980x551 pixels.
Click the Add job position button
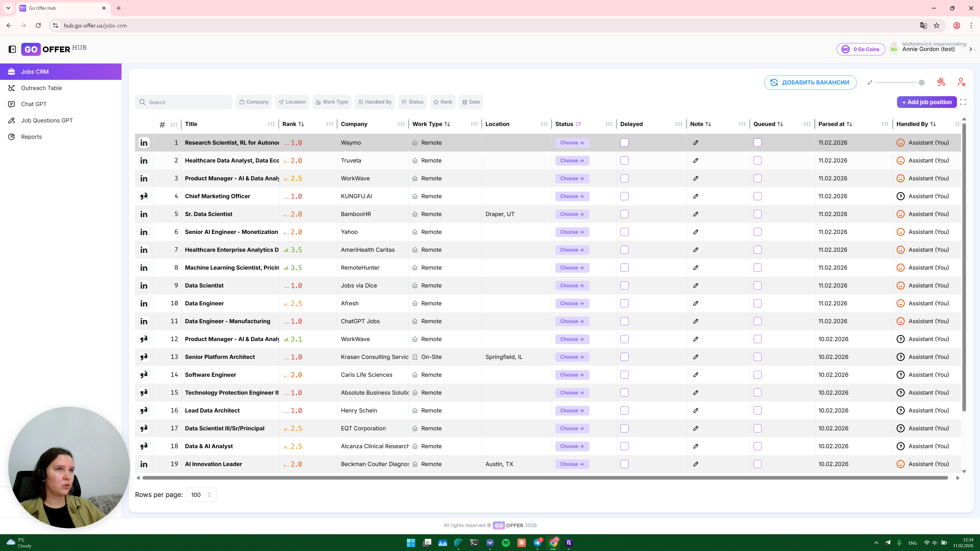[926, 102]
